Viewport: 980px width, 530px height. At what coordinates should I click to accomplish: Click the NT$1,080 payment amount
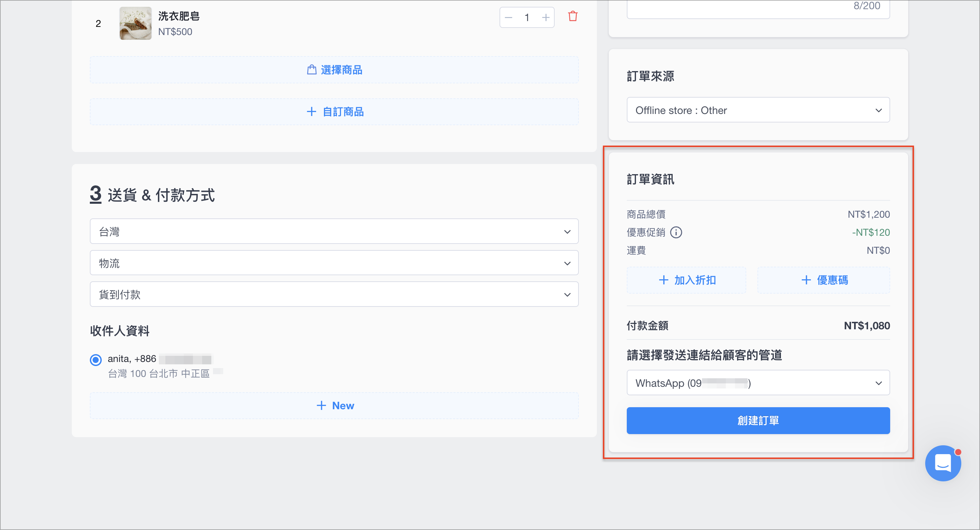click(867, 326)
